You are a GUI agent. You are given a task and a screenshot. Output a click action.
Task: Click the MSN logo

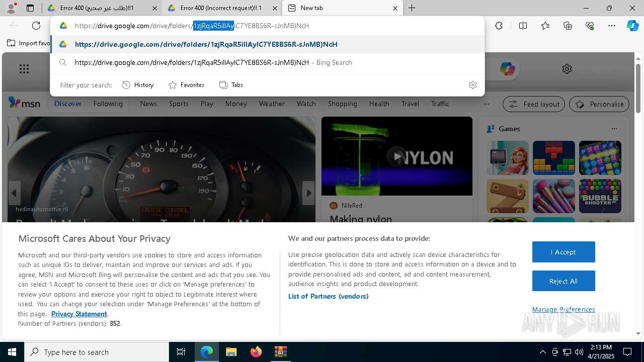click(24, 103)
